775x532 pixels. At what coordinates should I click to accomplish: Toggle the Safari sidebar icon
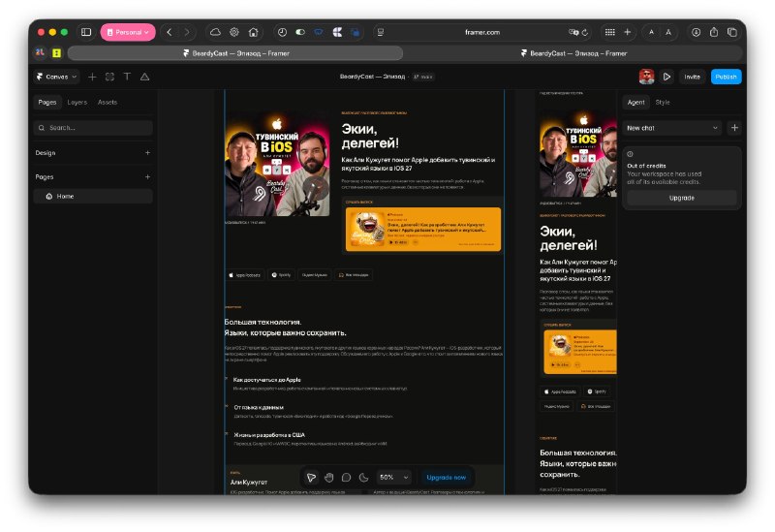click(x=86, y=32)
